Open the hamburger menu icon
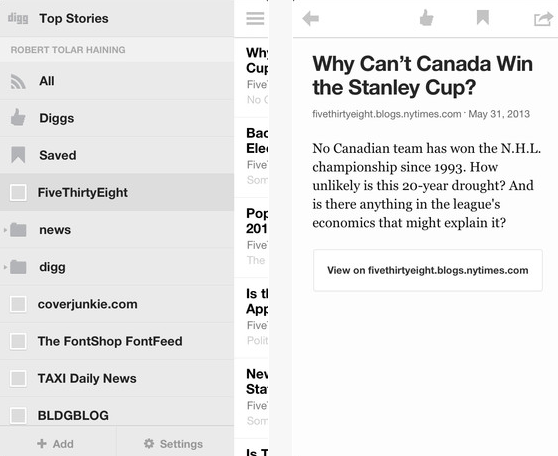The image size is (558, 456). click(x=255, y=19)
